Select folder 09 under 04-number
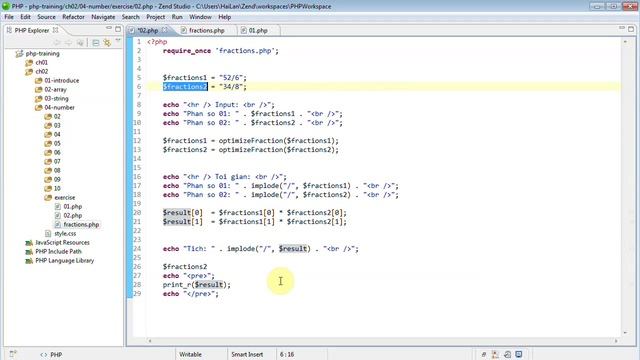 57,179
